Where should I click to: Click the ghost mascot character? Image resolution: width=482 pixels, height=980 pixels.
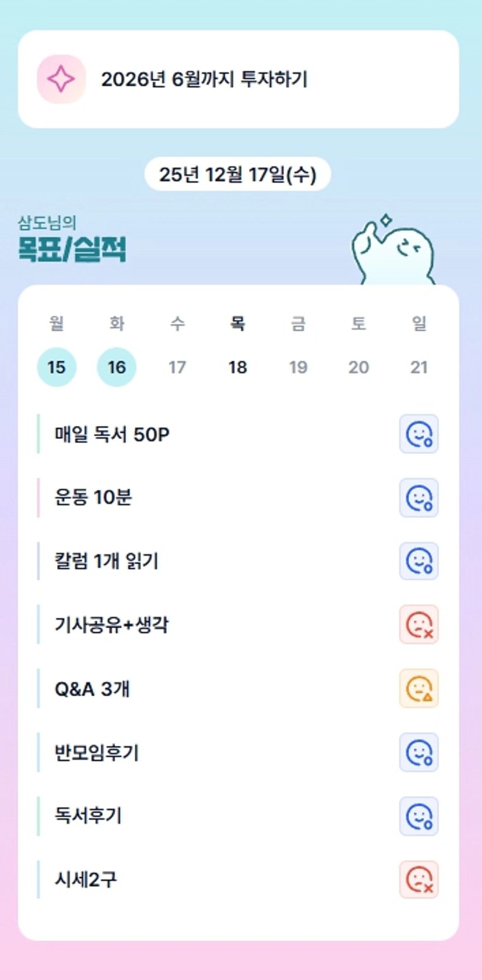point(393,252)
